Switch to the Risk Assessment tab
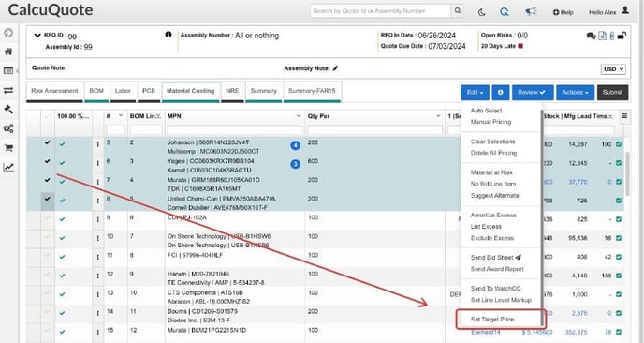 pyautogui.click(x=54, y=91)
